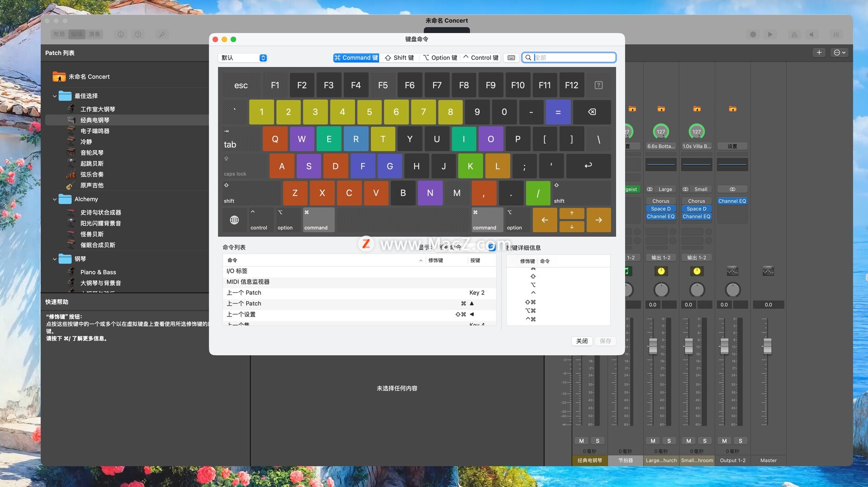Click the orange up arrow key
The image size is (868, 487).
click(572, 213)
